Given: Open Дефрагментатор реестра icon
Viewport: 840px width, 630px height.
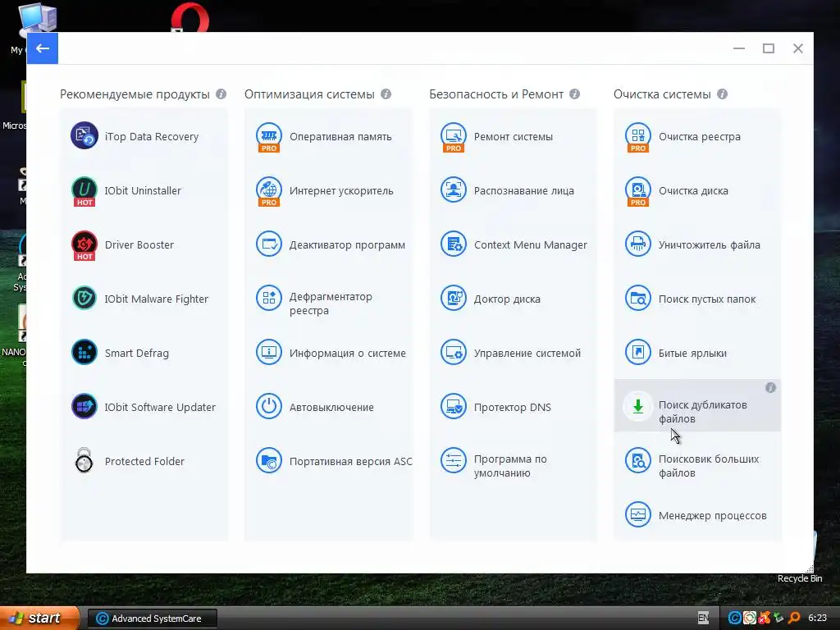Looking at the screenshot, I should 268,299.
